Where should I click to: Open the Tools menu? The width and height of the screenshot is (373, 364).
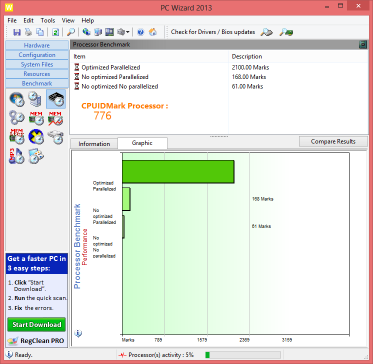pos(48,20)
